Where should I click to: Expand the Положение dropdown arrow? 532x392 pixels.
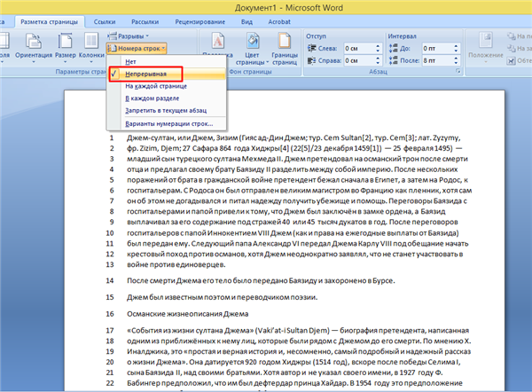486,62
